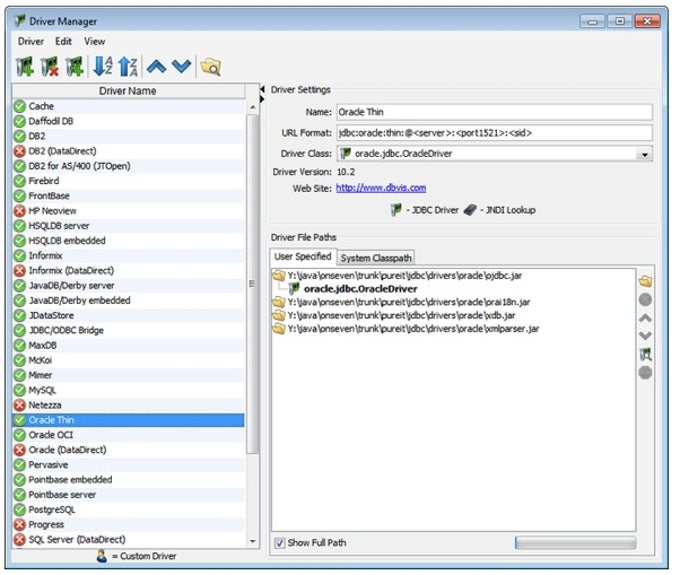The width and height of the screenshot is (680, 575).
Task: Click into the URL Format input field
Action: pos(494,133)
